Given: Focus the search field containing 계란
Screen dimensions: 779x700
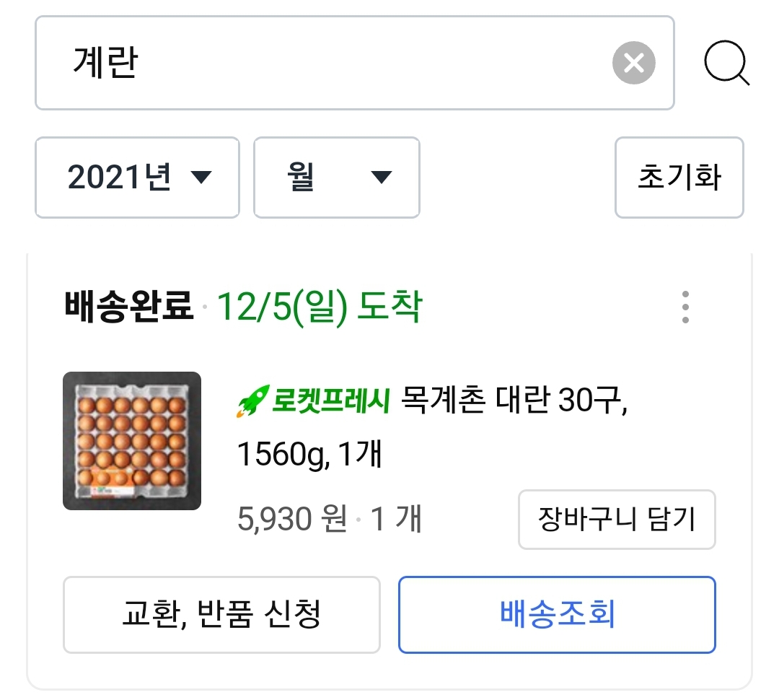Looking at the screenshot, I should [x=325, y=64].
